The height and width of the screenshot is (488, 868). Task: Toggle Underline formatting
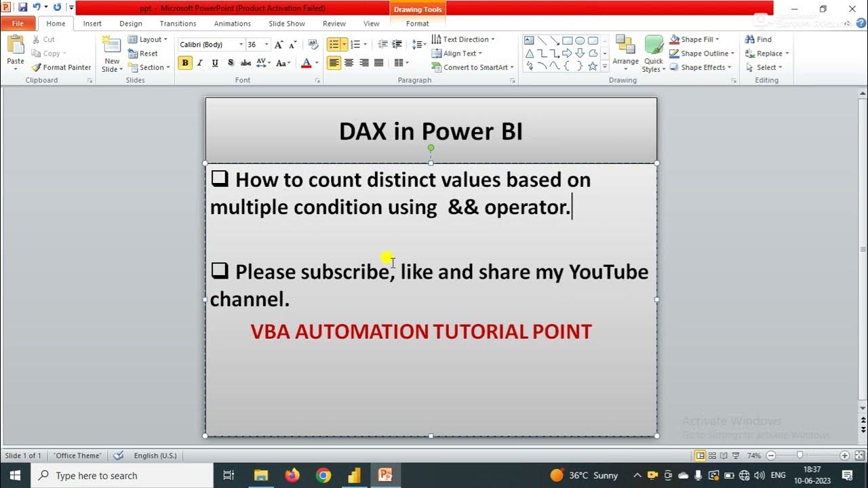point(215,63)
